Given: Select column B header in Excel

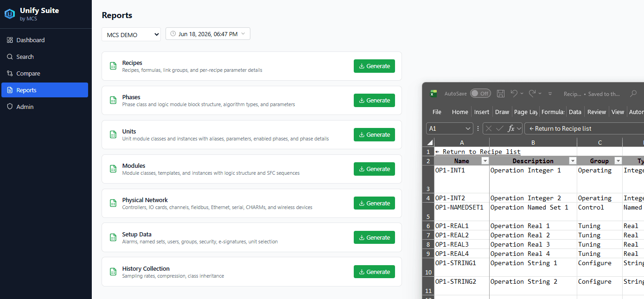Looking at the screenshot, I should coord(533,142).
